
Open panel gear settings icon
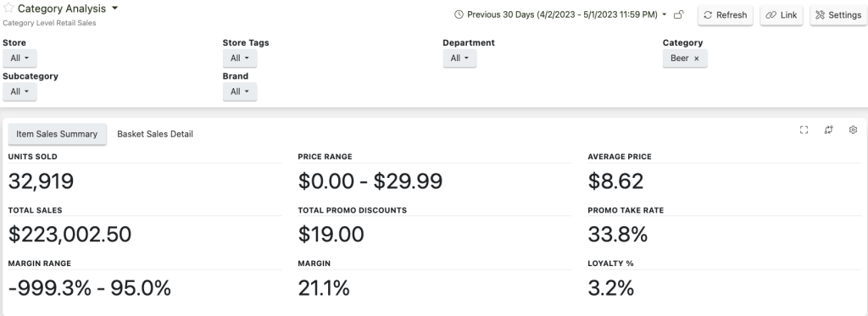853,130
